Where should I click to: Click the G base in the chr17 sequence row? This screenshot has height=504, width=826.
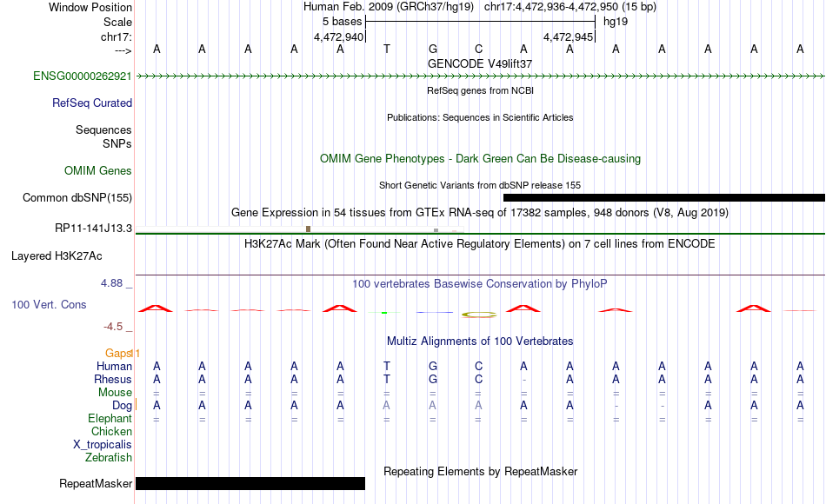(432, 49)
